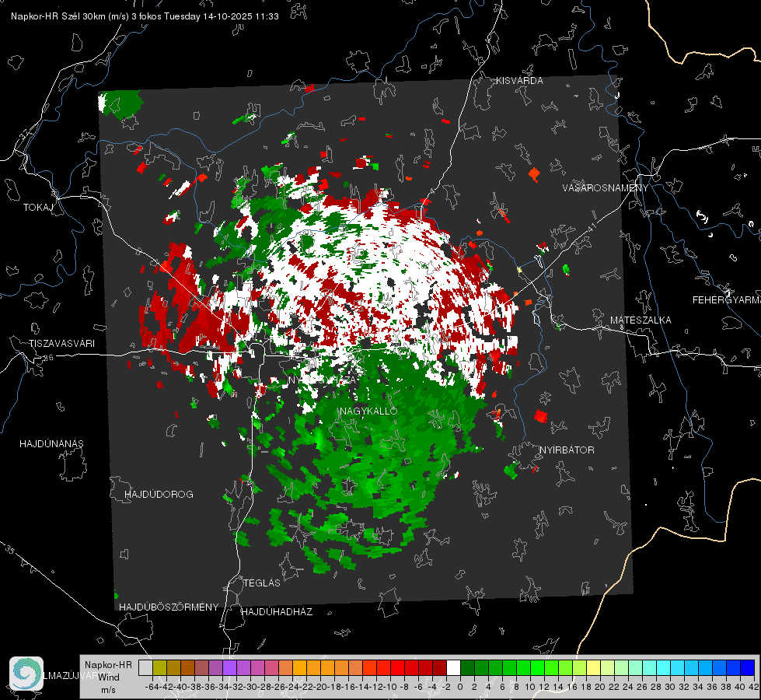Image resolution: width=761 pixels, height=700 pixels.
Task: Click the gray first swatch in the legend
Action: (x=145, y=667)
